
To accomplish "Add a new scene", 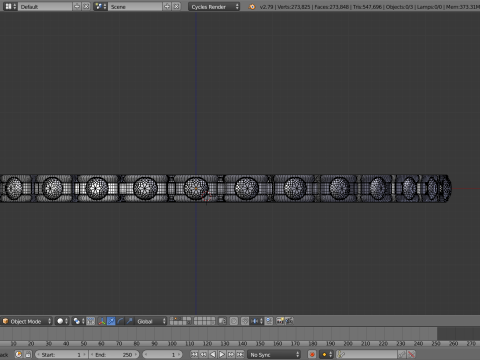I will pos(167,6).
